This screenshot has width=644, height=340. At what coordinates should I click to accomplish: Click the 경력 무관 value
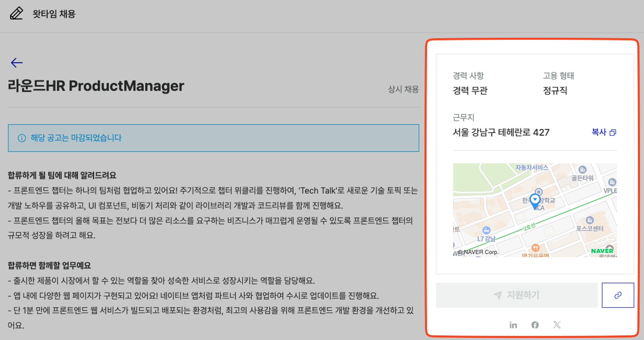[x=470, y=91]
